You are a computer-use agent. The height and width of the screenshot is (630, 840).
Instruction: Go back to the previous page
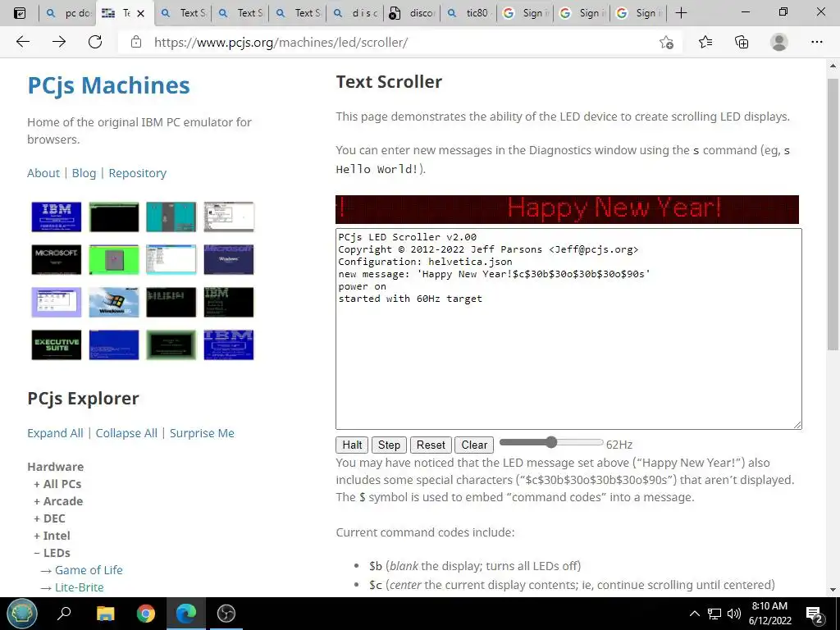[x=22, y=42]
